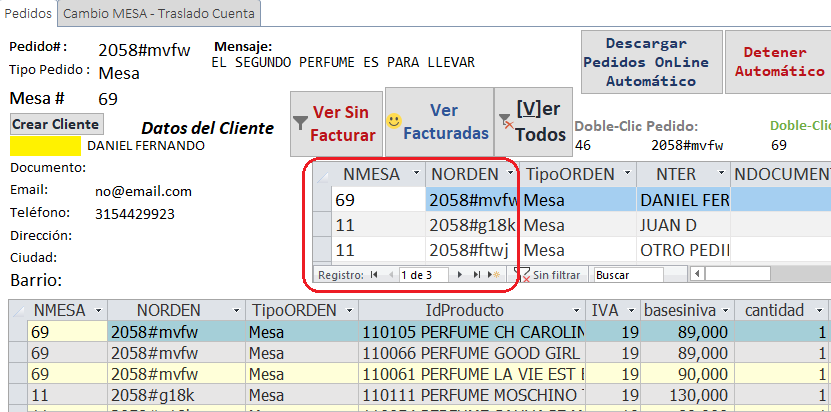Click the yellow highlighted client field

coord(45,146)
